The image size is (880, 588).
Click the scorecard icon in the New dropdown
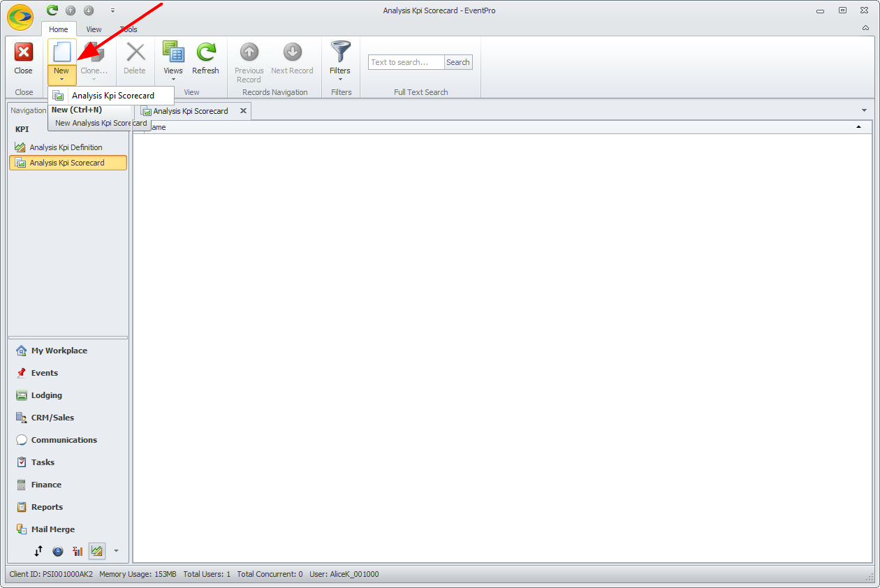coord(59,96)
